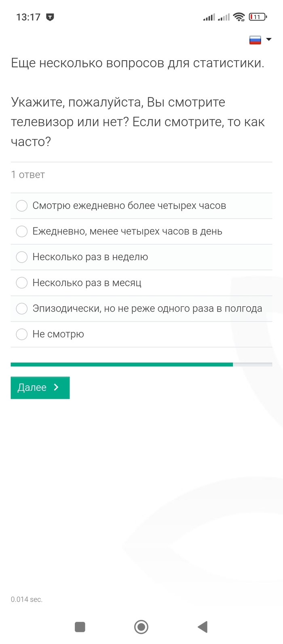
Task: Tap the survey progress bar
Action: pyautogui.click(x=141, y=364)
